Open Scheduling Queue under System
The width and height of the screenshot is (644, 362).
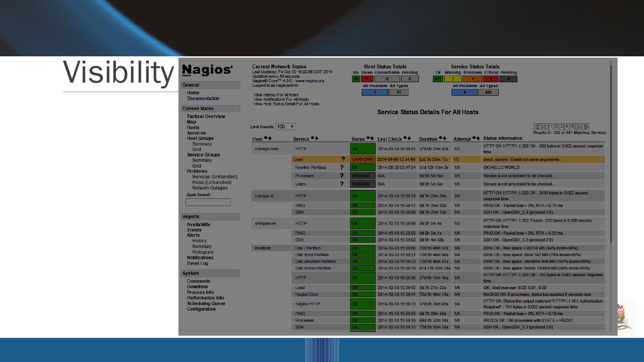[206, 303]
